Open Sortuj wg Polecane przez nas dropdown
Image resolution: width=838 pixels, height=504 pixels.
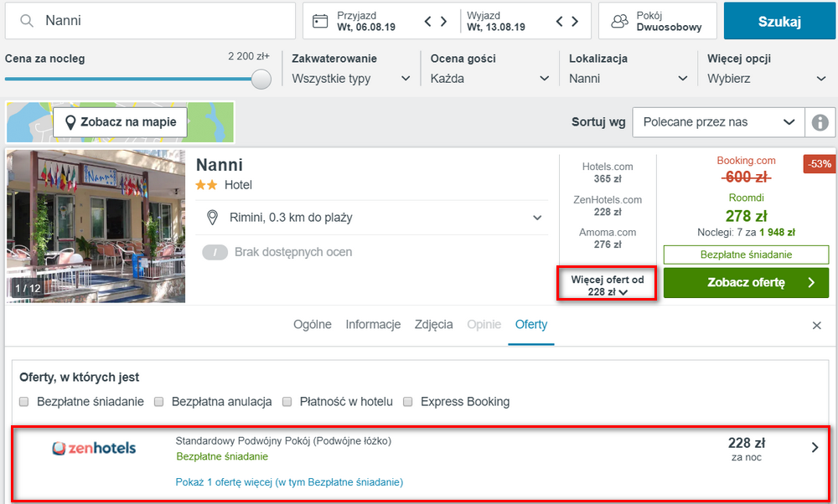(718, 122)
